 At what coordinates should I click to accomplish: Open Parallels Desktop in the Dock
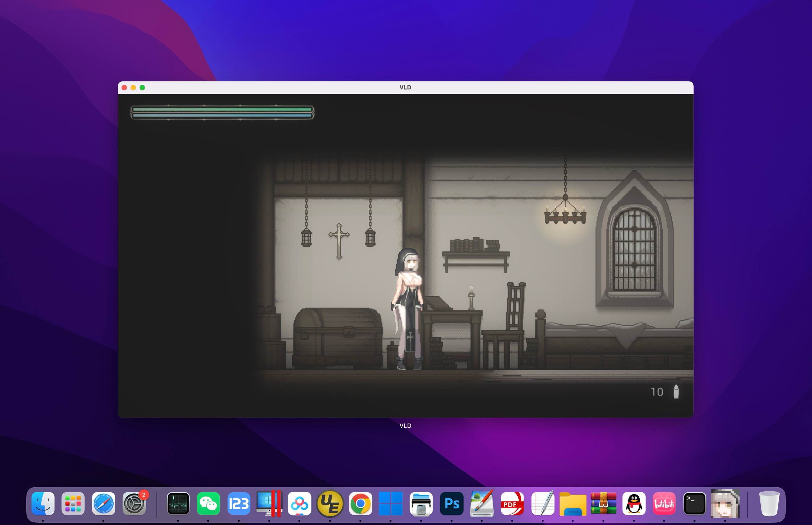(269, 504)
